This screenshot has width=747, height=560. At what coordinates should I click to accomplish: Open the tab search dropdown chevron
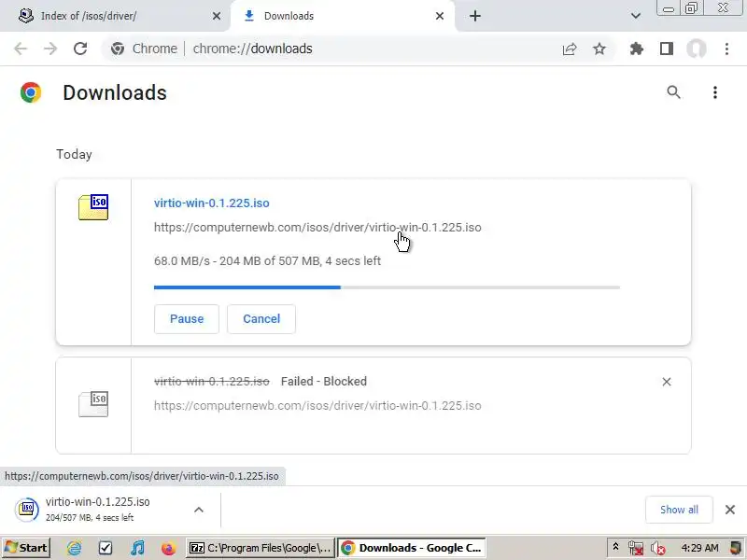pyautogui.click(x=636, y=16)
